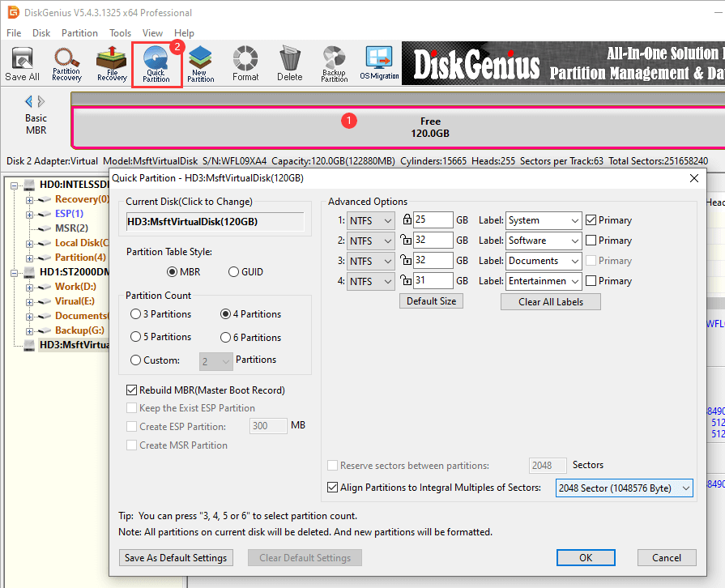Open the sector alignment size dropdown
The width and height of the screenshot is (725, 588).
tap(624, 488)
